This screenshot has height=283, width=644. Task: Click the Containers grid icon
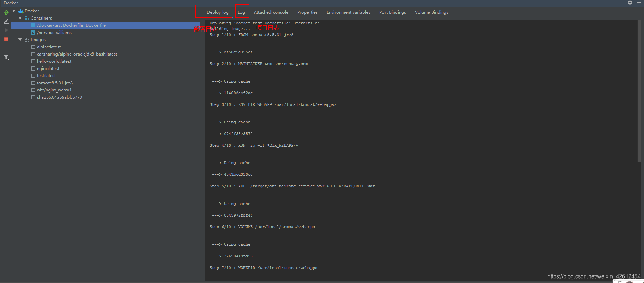[27, 18]
